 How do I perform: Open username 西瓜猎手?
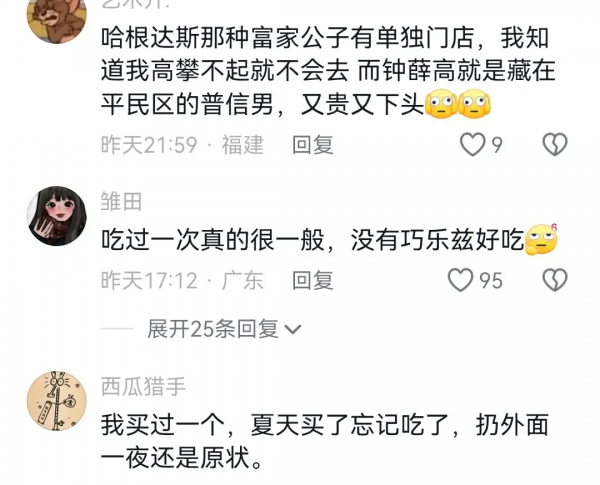[143, 386]
